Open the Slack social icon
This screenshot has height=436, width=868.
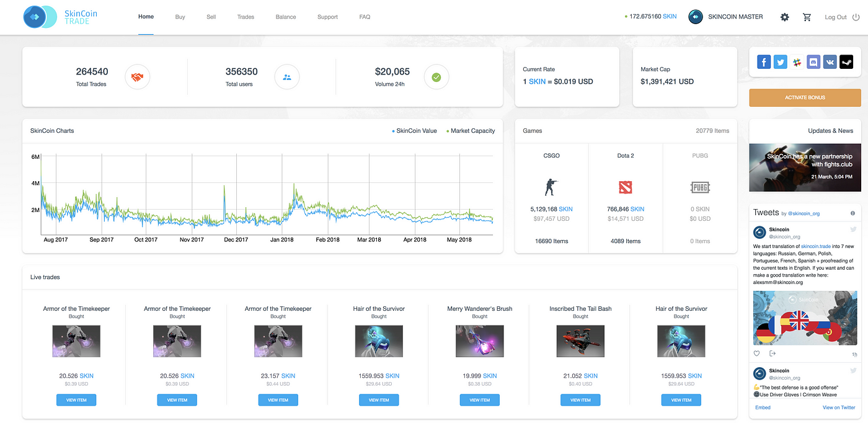797,62
